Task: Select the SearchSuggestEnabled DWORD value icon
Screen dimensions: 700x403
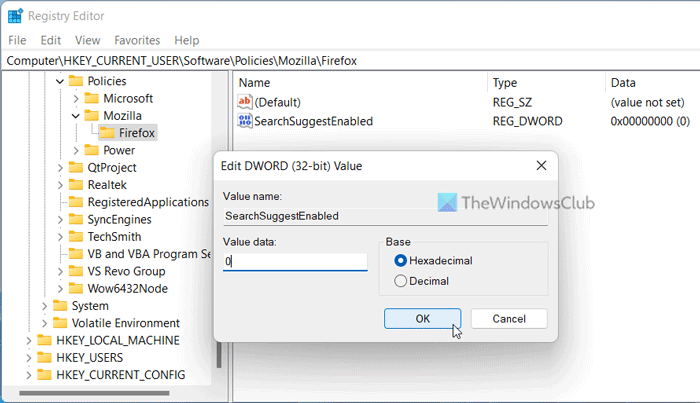Action: pos(245,121)
